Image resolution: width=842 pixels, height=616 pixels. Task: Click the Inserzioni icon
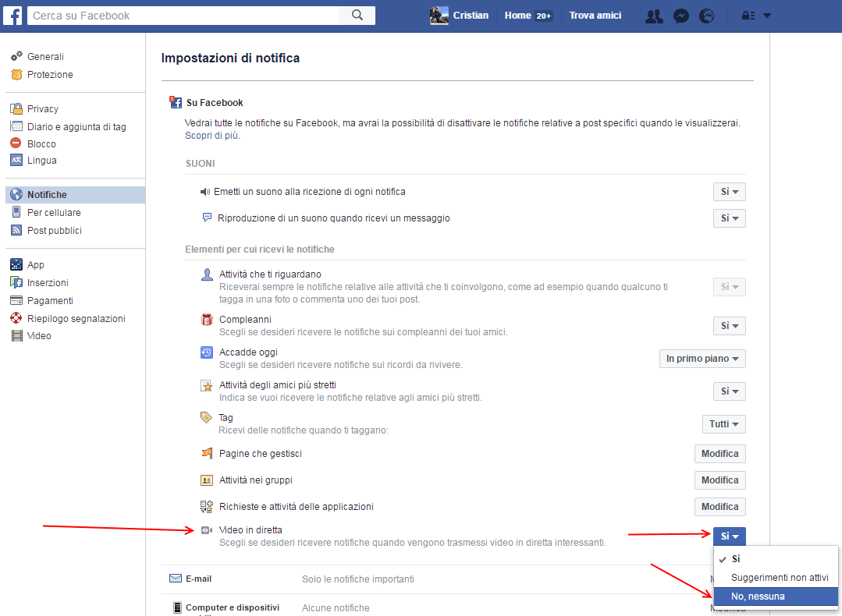(x=16, y=282)
